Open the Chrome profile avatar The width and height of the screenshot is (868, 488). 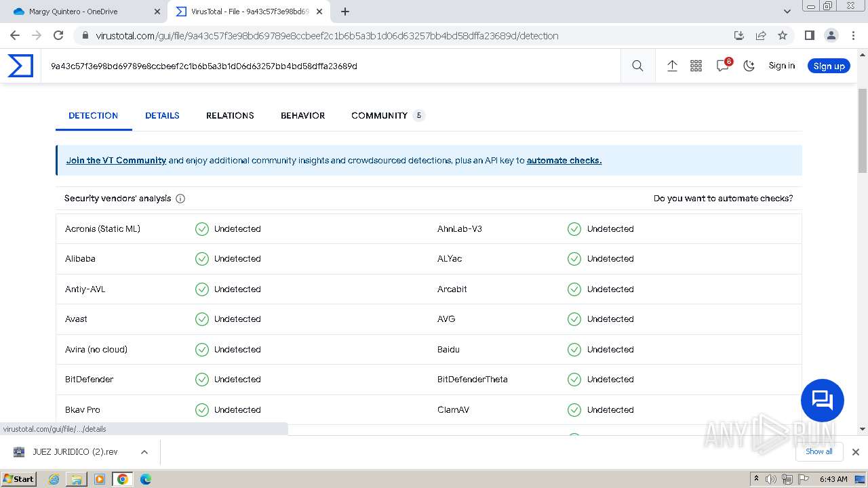831,35
